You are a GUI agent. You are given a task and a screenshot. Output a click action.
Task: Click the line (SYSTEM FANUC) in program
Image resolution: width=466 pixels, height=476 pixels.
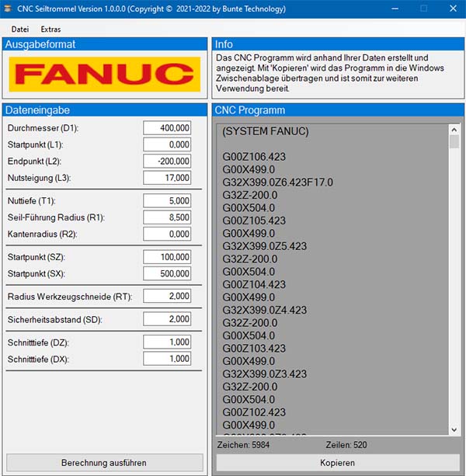click(x=266, y=131)
